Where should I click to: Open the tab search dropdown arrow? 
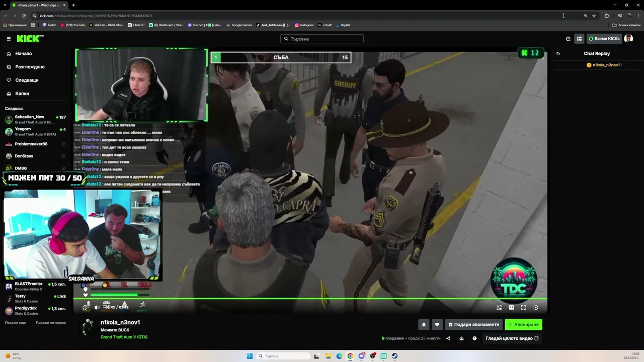[6, 5]
